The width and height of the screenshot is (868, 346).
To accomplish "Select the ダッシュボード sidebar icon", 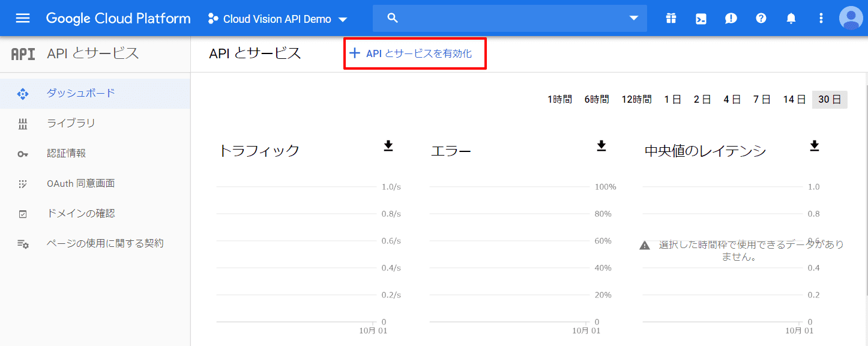I will (x=23, y=94).
